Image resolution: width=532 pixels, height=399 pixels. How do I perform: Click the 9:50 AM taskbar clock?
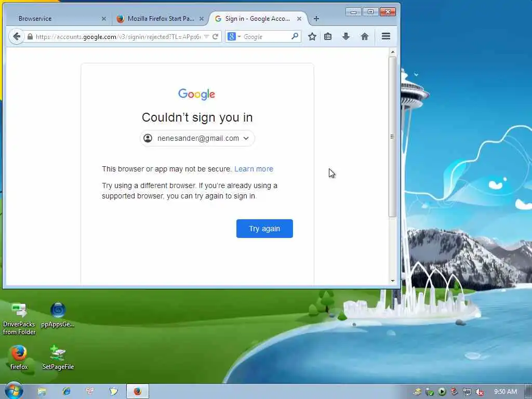[505, 392]
